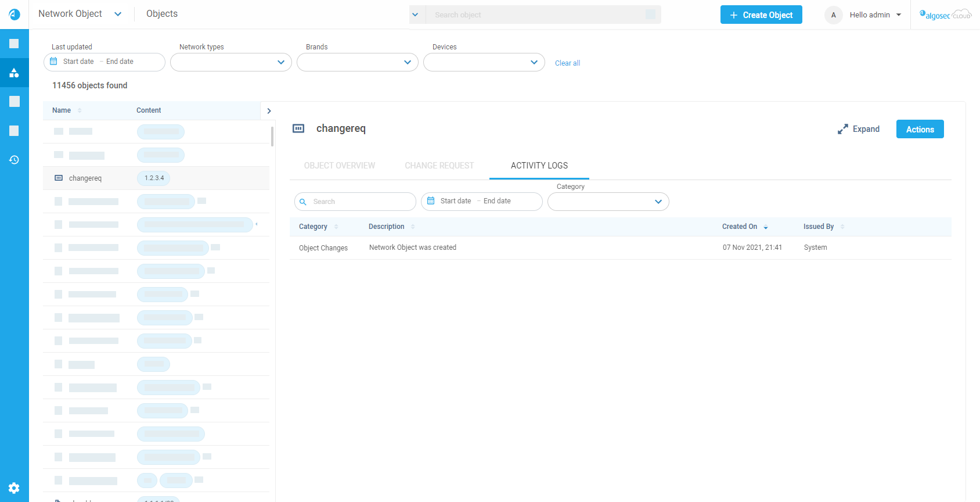Toggle sort on Issued By column
Viewport: 980px width, 502px height.
pos(842,227)
